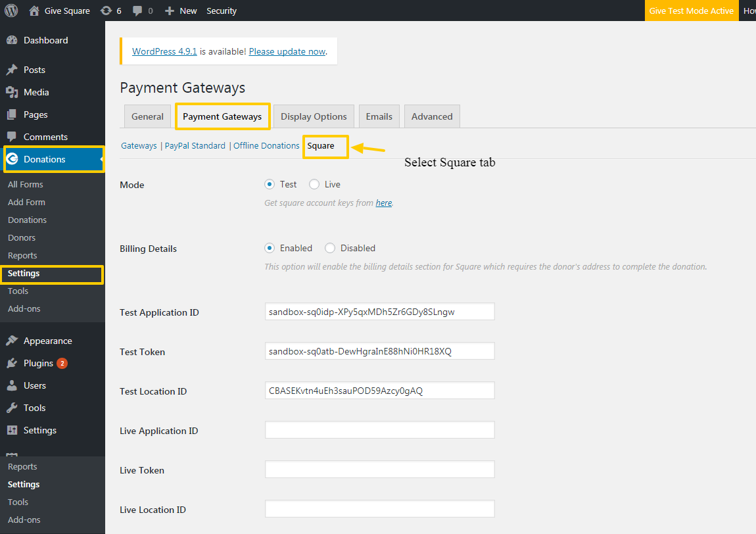Viewport: 756px width, 534px height.
Task: Click the Test Token input field
Action: click(379, 351)
